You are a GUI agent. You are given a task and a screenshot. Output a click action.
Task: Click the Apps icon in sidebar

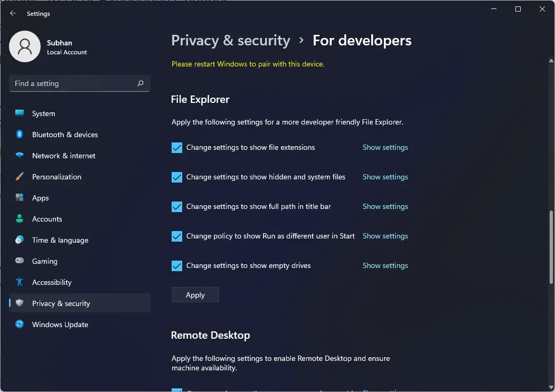(20, 197)
